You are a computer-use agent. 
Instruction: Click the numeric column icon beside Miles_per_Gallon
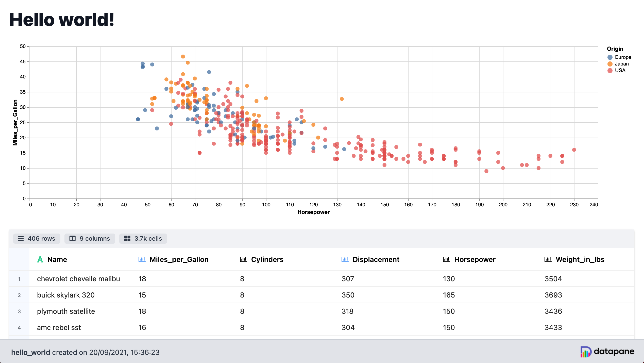pos(142,259)
